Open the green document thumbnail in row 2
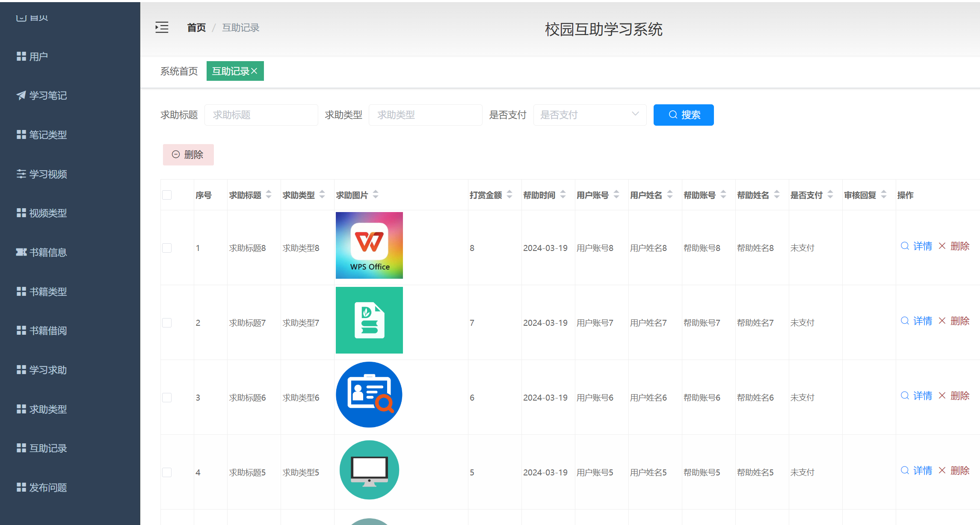The height and width of the screenshot is (525, 980). [369, 320]
